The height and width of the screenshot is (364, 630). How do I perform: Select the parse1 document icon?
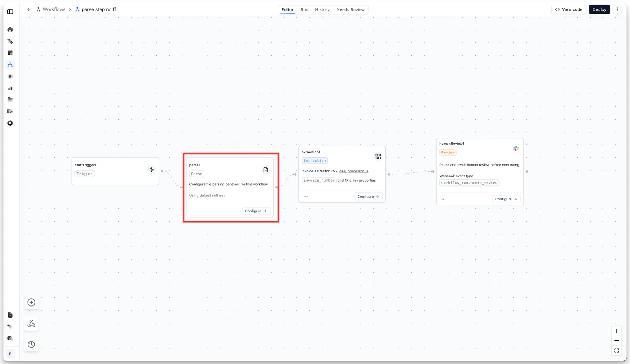click(266, 170)
